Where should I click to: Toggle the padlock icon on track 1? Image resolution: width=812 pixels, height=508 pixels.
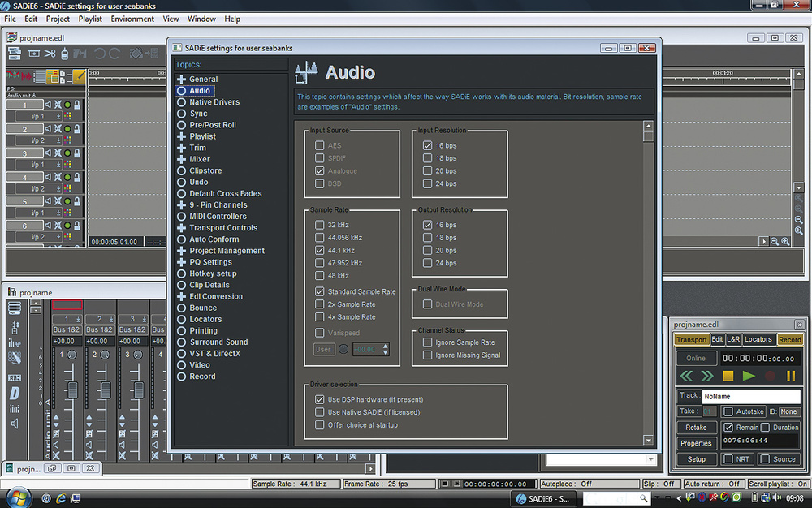(76, 105)
